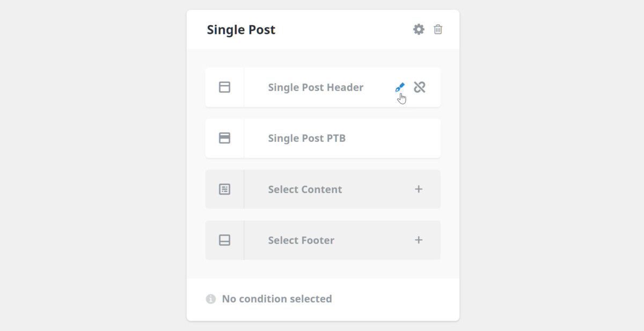Add content using the plus on Select Content
The width and height of the screenshot is (644, 331).
tap(419, 189)
